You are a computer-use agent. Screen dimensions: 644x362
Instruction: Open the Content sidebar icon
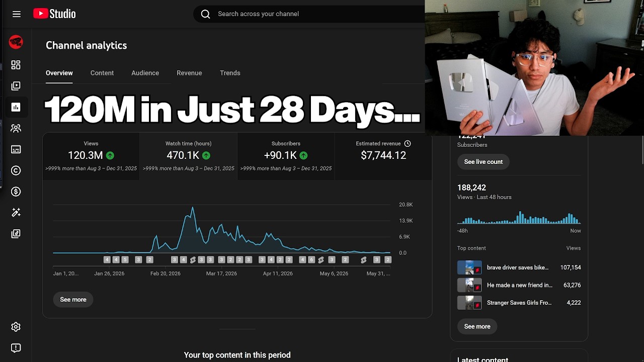[x=16, y=86]
